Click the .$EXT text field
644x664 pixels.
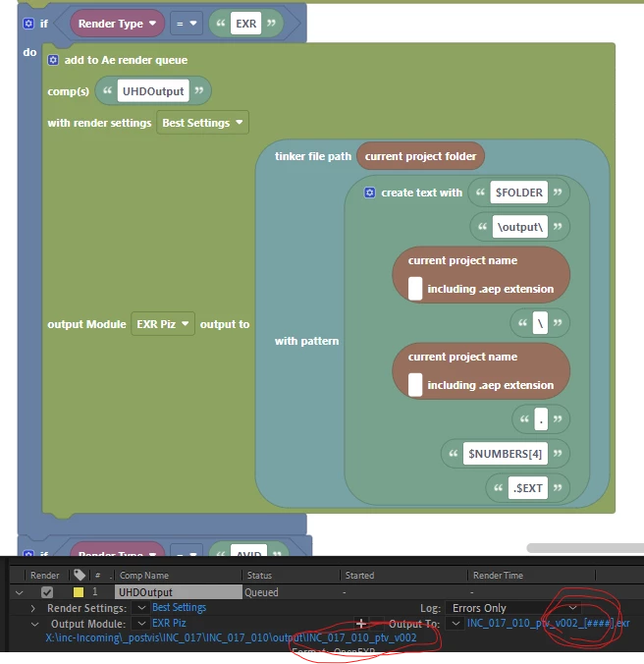point(527,488)
